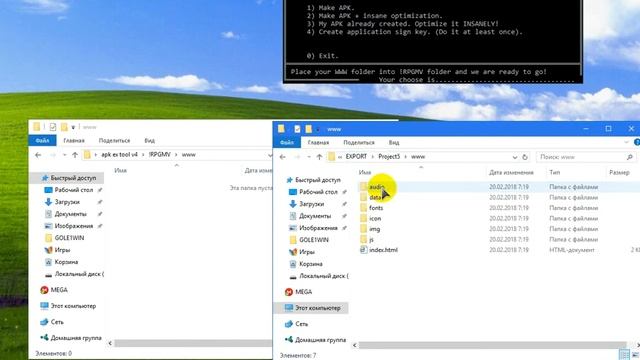The image size is (640, 360).
Task: Go up one level in the right window
Action: (319, 157)
